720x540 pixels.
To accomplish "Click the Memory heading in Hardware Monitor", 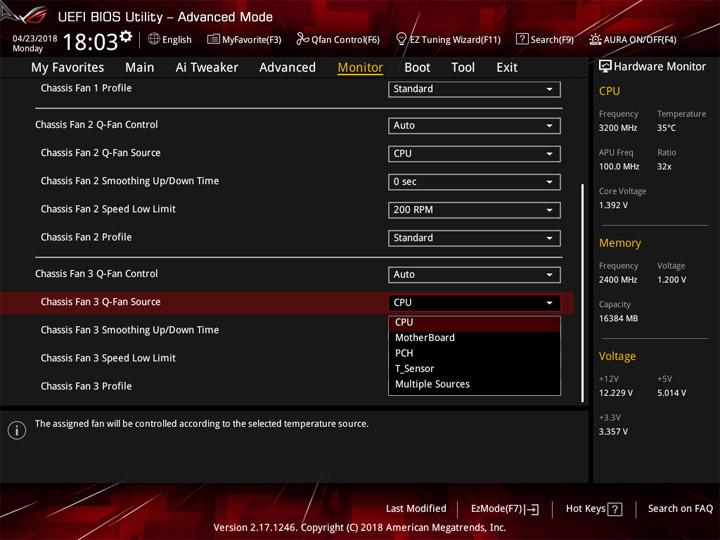I will pyautogui.click(x=620, y=243).
